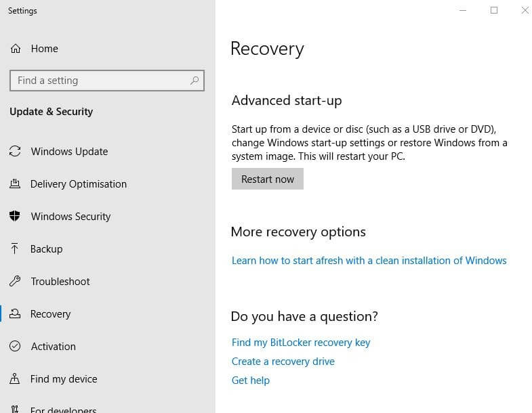Click the Activation checkmark icon
This screenshot has height=413, width=532.
[x=15, y=347]
